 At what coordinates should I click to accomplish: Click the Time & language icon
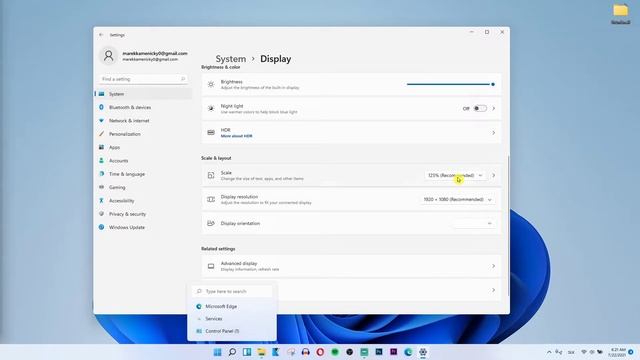[x=102, y=174]
